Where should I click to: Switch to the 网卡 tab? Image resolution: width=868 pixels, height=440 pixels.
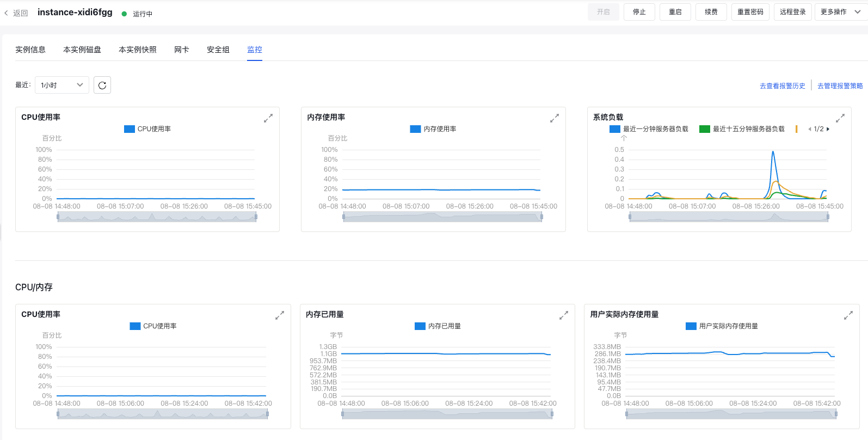(x=182, y=50)
